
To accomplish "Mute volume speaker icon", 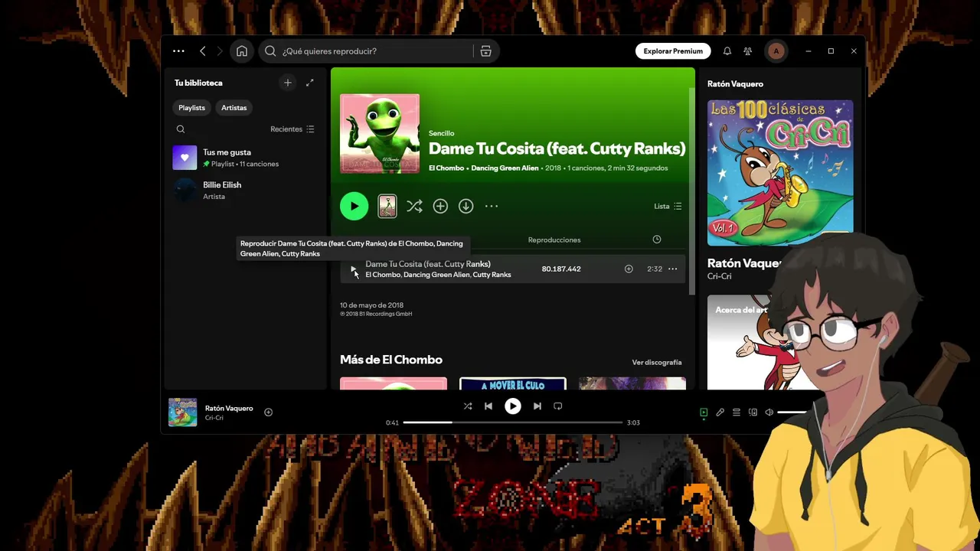I will [x=769, y=412].
